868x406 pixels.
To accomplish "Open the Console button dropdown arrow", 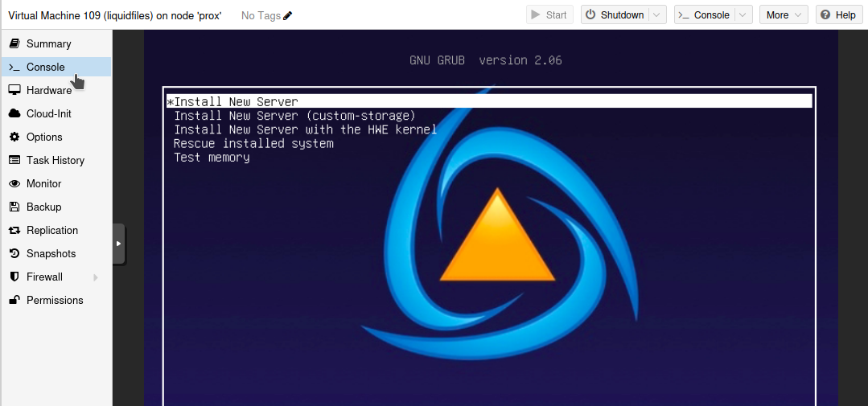I will point(743,15).
